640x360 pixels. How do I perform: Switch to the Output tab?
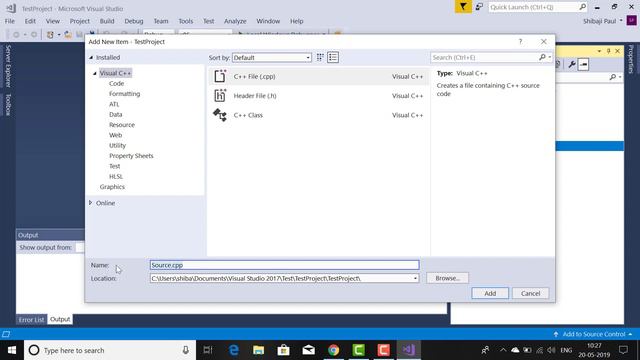60,319
